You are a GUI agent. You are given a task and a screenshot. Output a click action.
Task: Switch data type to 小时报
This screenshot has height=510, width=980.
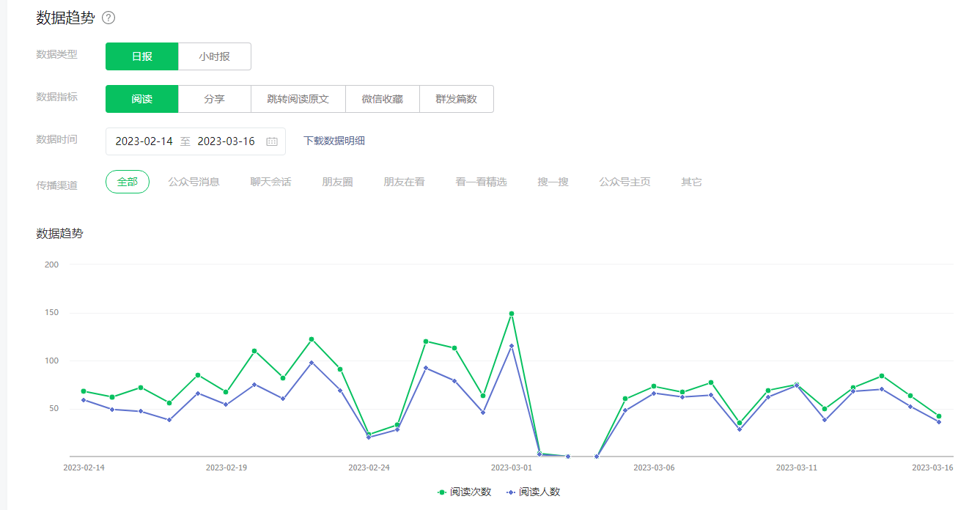[x=215, y=56]
